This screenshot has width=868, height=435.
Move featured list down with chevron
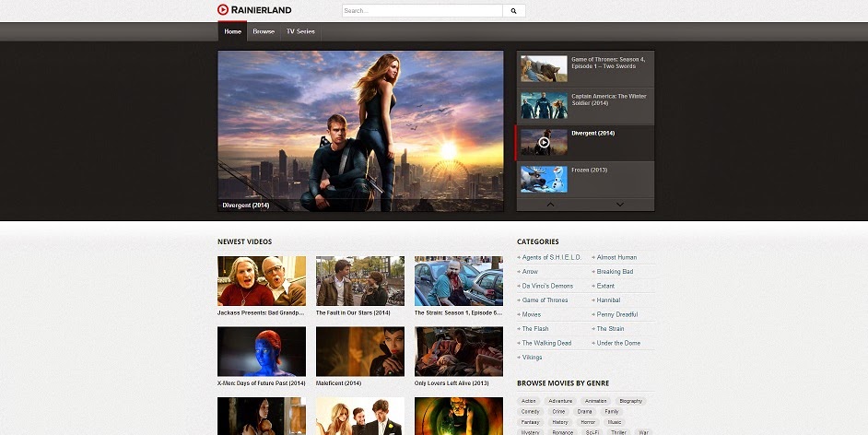[x=620, y=205]
